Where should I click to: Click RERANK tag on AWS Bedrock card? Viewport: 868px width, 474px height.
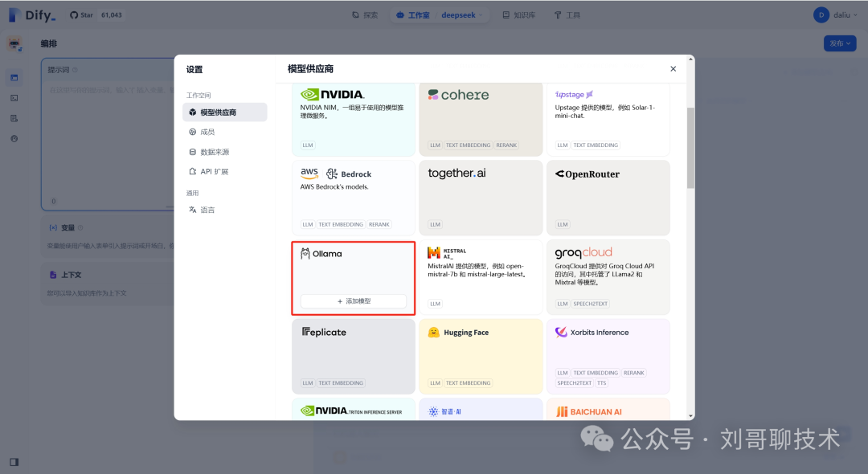tap(379, 225)
